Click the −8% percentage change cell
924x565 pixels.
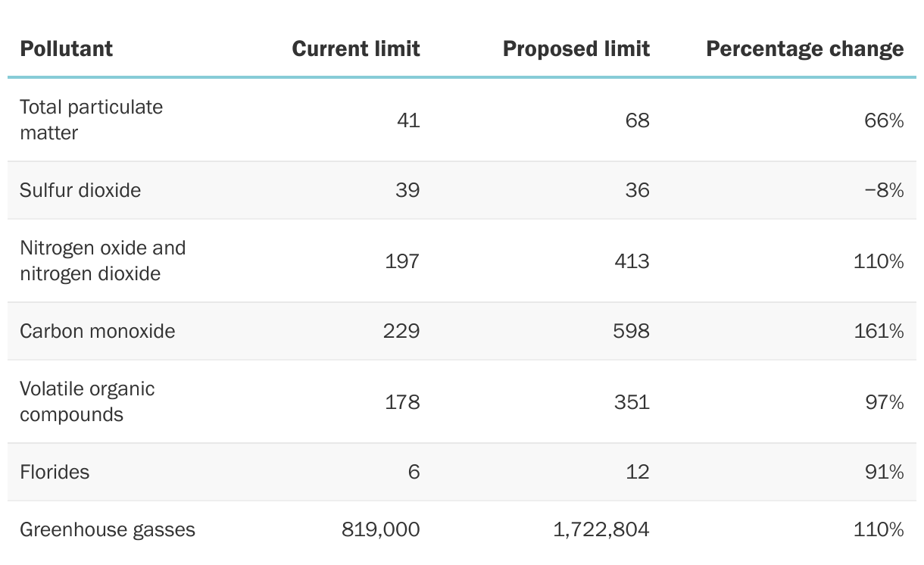(884, 190)
